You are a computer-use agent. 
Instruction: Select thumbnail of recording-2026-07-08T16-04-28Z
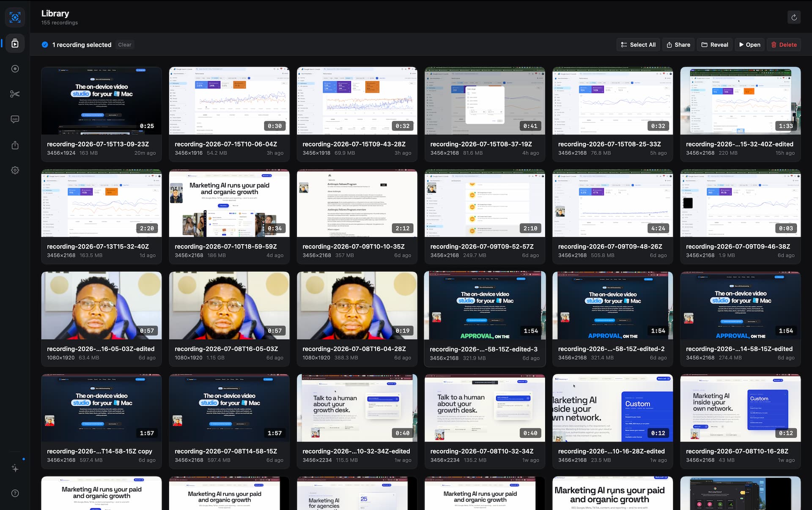[x=357, y=305]
